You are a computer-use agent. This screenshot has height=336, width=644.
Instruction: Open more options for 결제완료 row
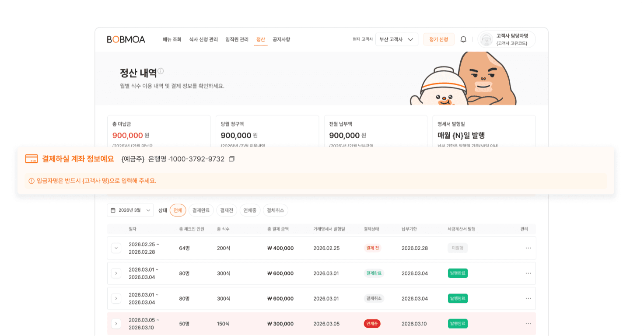(528, 273)
